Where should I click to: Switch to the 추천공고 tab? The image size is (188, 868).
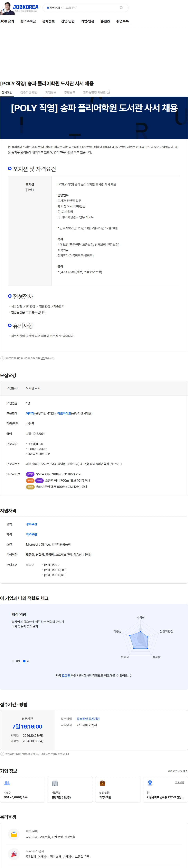pos(70,92)
